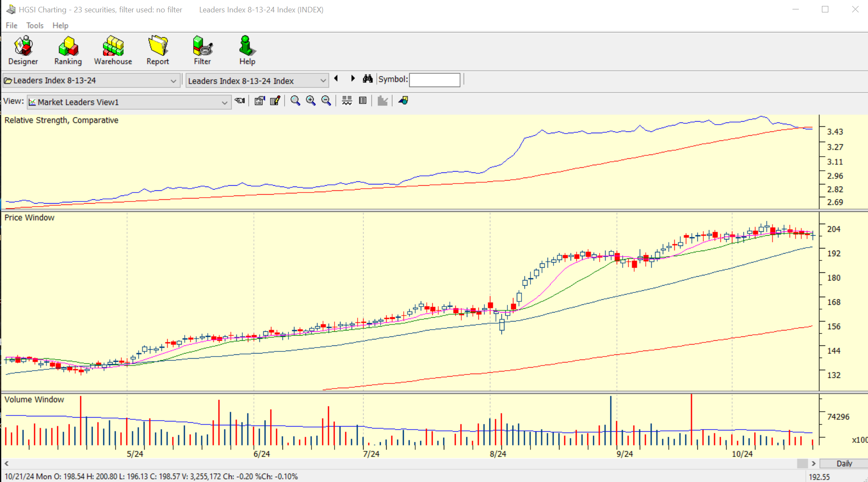Click the shapes drawing tools icon

tap(403, 101)
